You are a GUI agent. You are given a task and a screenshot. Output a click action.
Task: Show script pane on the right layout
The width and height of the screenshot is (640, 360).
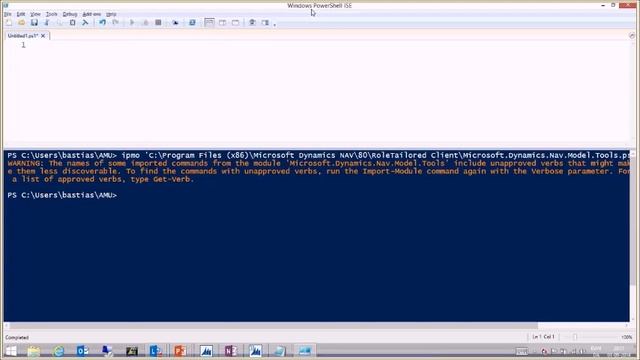pyautogui.click(x=222, y=23)
